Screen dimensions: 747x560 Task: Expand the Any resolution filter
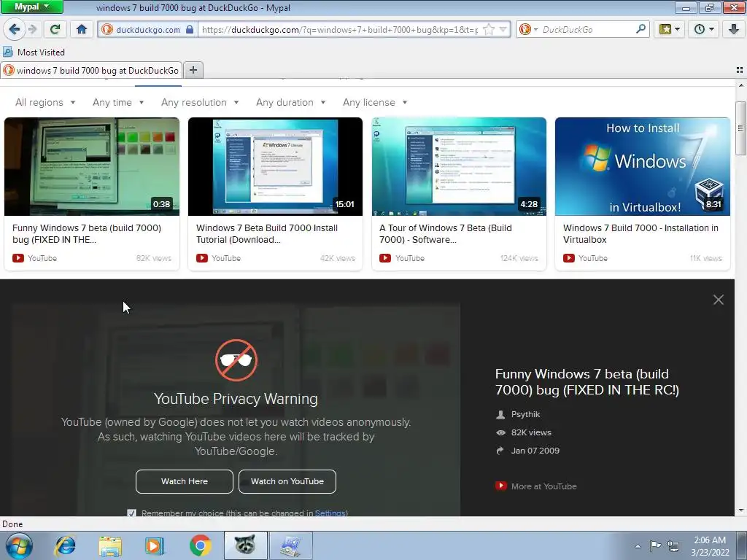point(200,102)
